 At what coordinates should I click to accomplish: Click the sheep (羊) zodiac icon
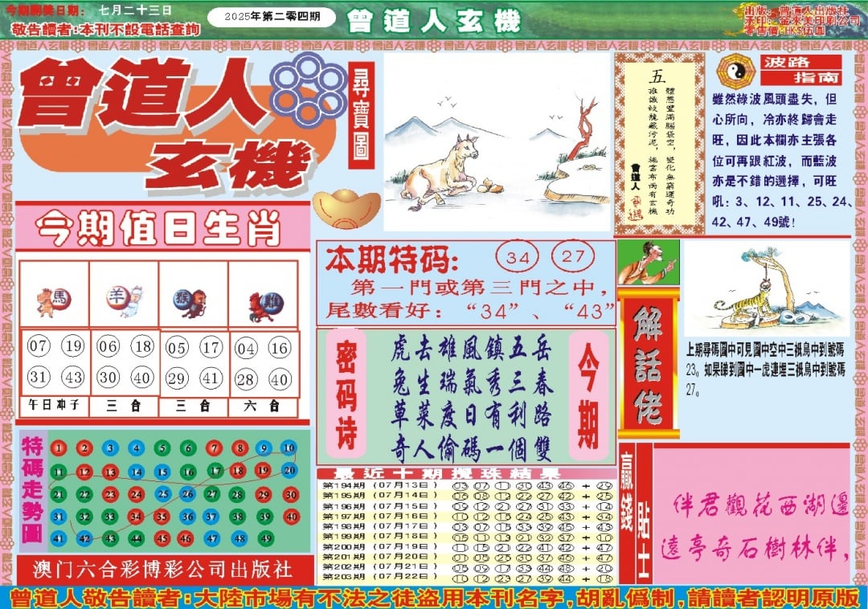coord(124,300)
